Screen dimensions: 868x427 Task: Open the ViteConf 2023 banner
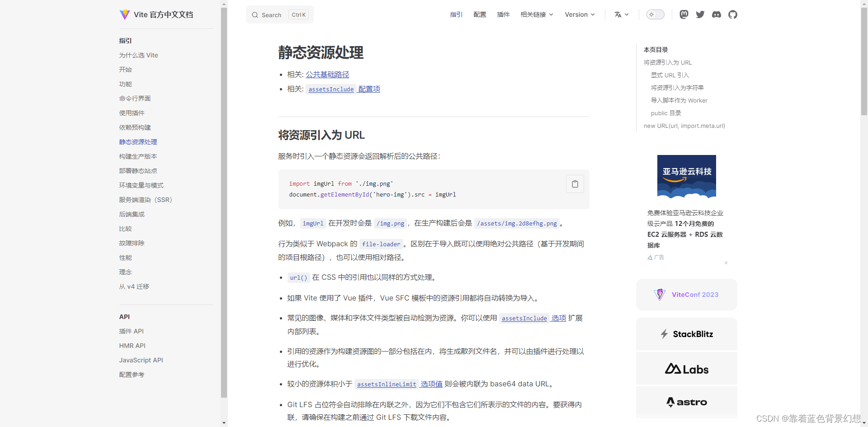(687, 295)
